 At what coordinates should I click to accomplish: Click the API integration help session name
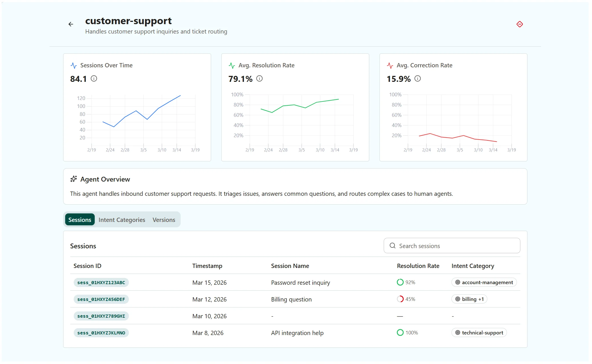(x=297, y=333)
